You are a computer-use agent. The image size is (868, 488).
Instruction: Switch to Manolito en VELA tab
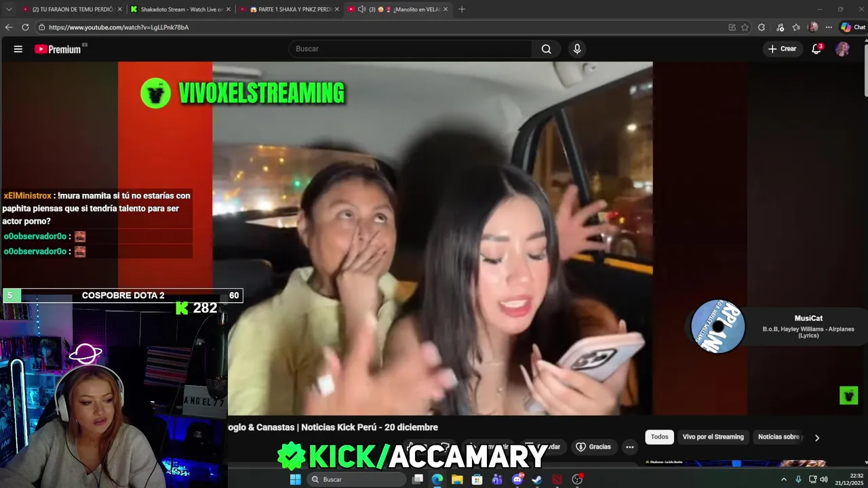point(397,9)
